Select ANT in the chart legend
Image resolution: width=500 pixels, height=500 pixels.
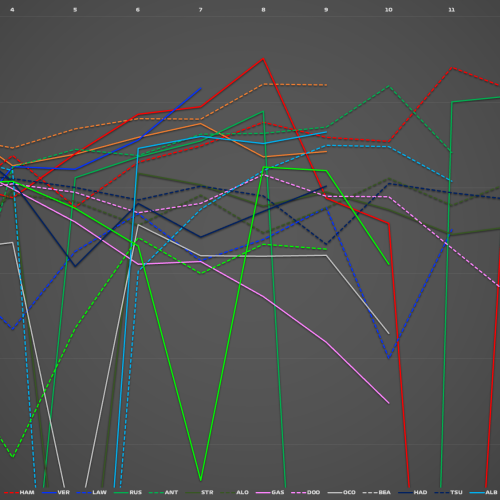pos(164,492)
